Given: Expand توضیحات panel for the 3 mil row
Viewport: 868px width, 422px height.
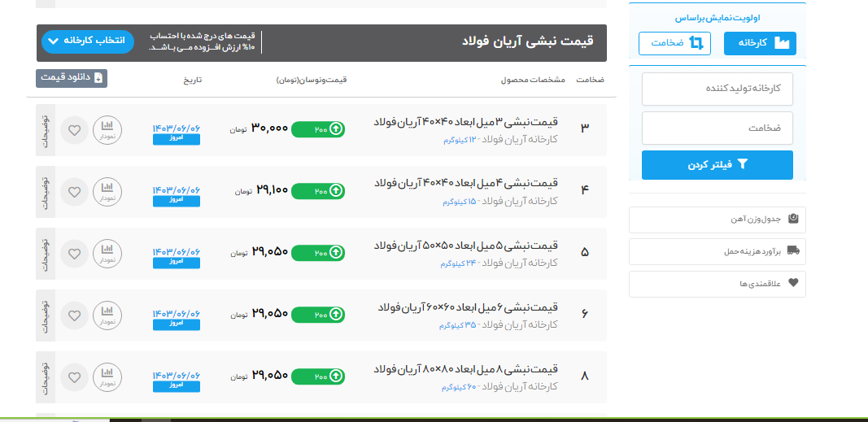Looking at the screenshot, I should (46, 130).
